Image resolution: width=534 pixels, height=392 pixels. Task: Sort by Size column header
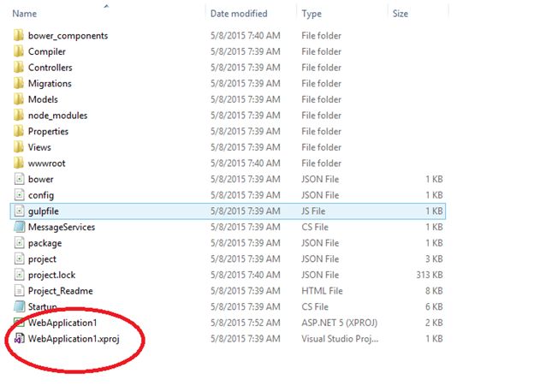tap(400, 14)
